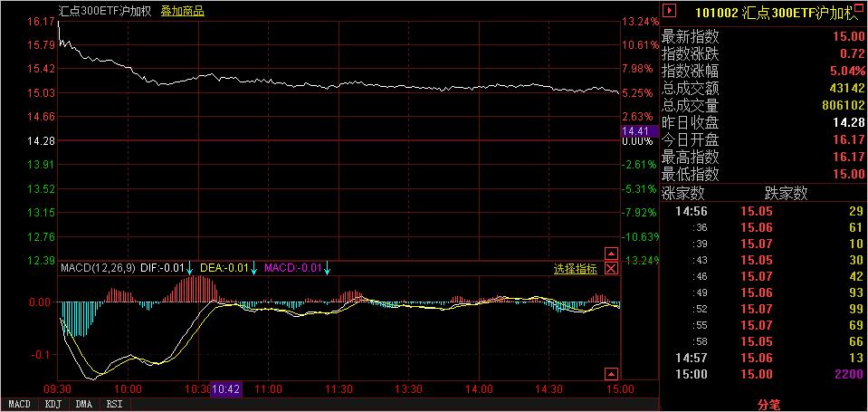Image resolution: width=868 pixels, height=412 pixels.
Task: Click the cyan down arrow after MACD:-0.01
Action: coord(327,269)
